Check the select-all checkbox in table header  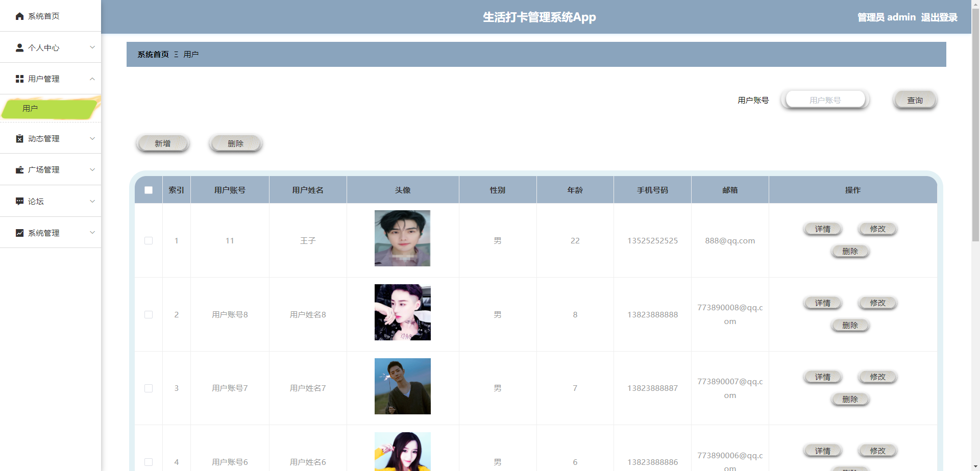148,190
